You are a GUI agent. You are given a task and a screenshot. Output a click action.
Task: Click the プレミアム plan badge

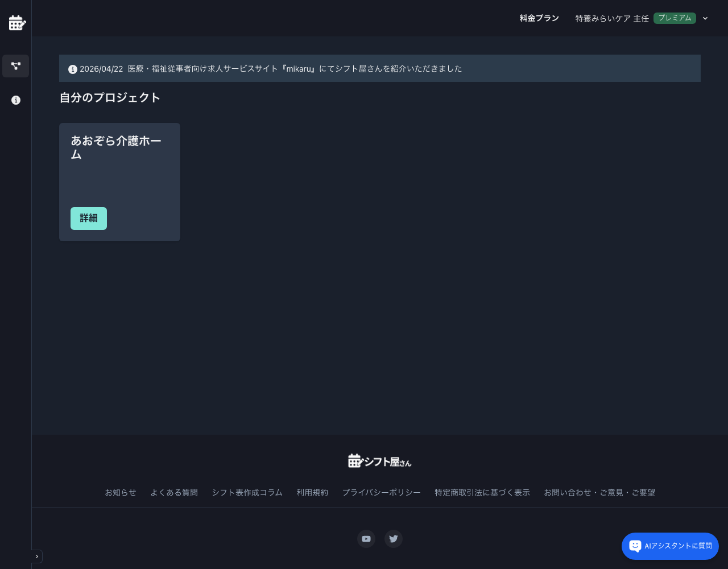[x=675, y=18]
